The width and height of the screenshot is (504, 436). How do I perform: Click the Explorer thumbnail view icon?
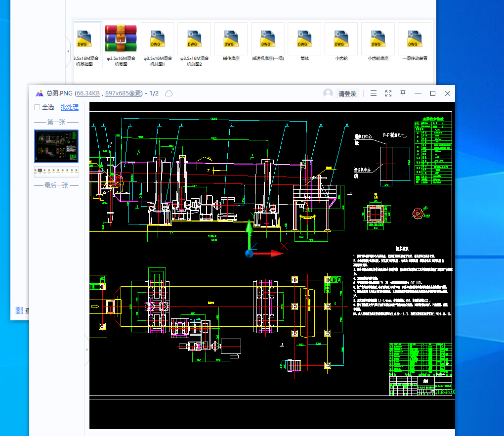[19, 310]
